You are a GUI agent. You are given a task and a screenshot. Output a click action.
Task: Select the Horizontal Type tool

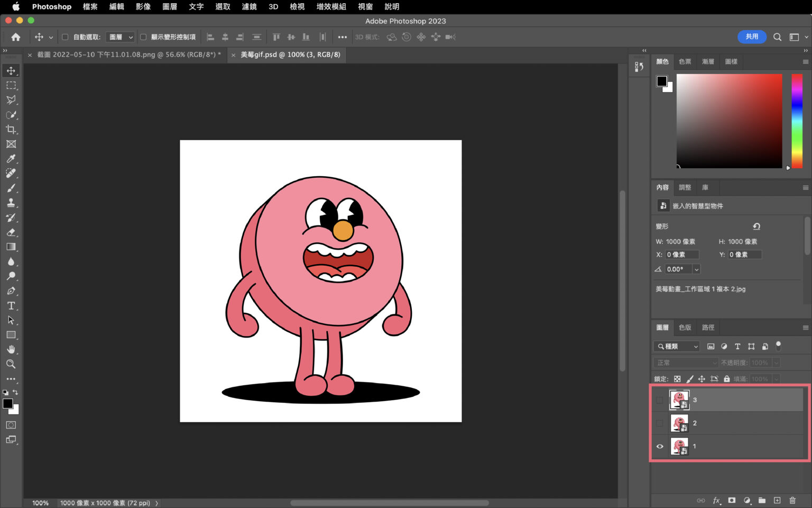tap(11, 306)
